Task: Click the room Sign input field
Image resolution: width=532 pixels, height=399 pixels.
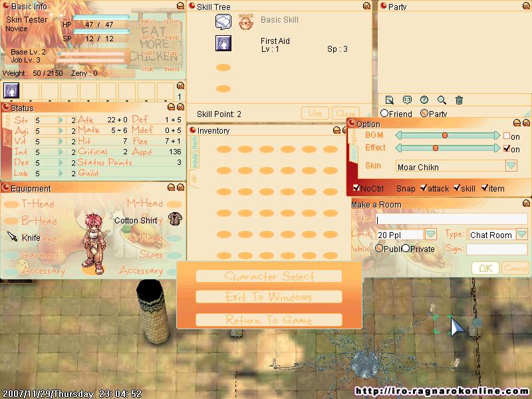Action: [497, 249]
